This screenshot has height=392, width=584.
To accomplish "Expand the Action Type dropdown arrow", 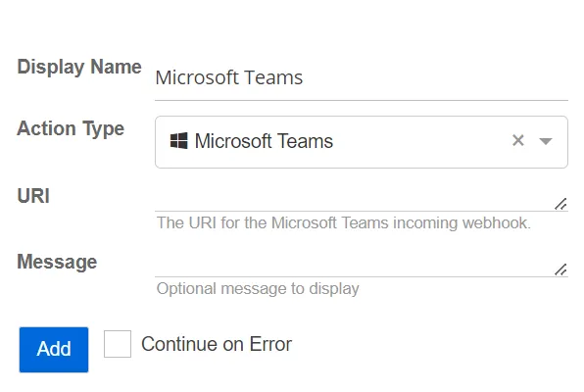I will 546,141.
